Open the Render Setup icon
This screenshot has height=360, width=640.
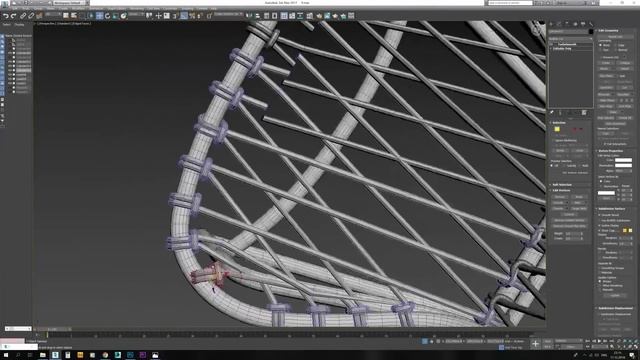(319, 16)
